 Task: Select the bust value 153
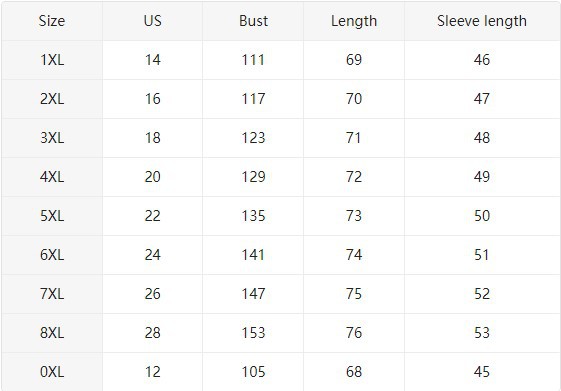click(x=253, y=333)
